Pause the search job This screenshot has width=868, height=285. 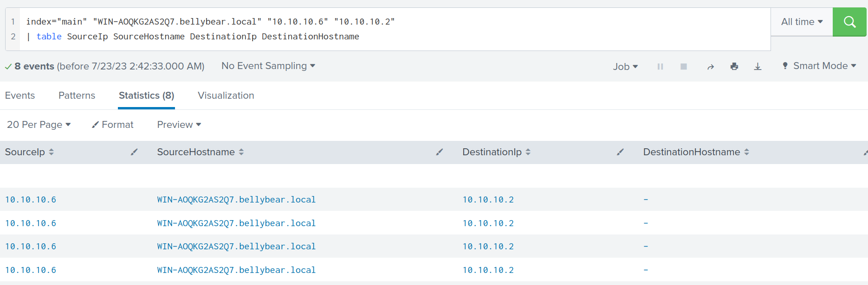660,67
